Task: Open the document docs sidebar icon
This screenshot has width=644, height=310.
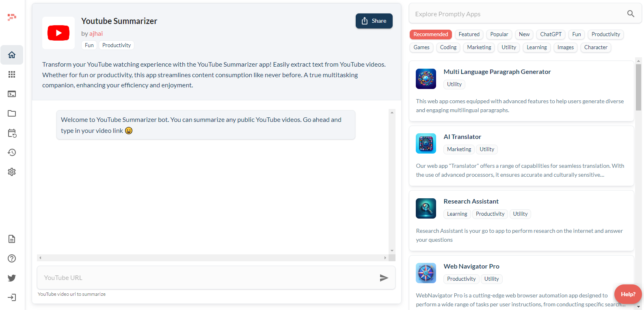Action: 12,239
